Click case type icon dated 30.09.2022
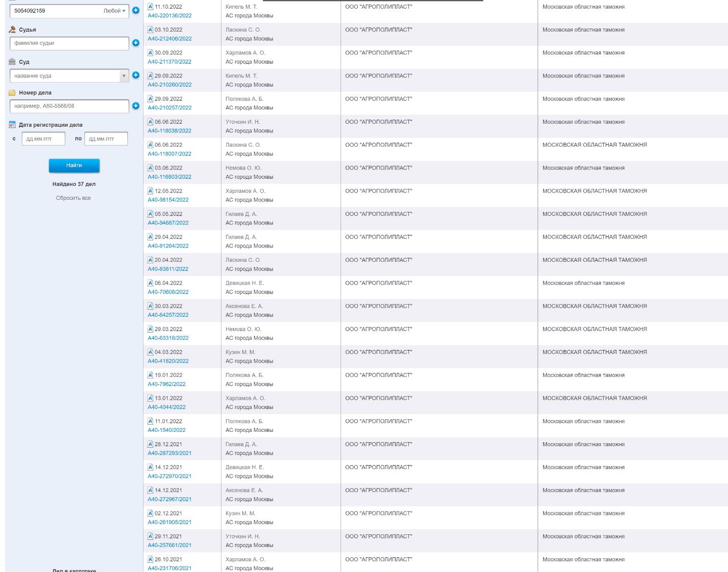This screenshot has height=572, width=728. click(150, 52)
